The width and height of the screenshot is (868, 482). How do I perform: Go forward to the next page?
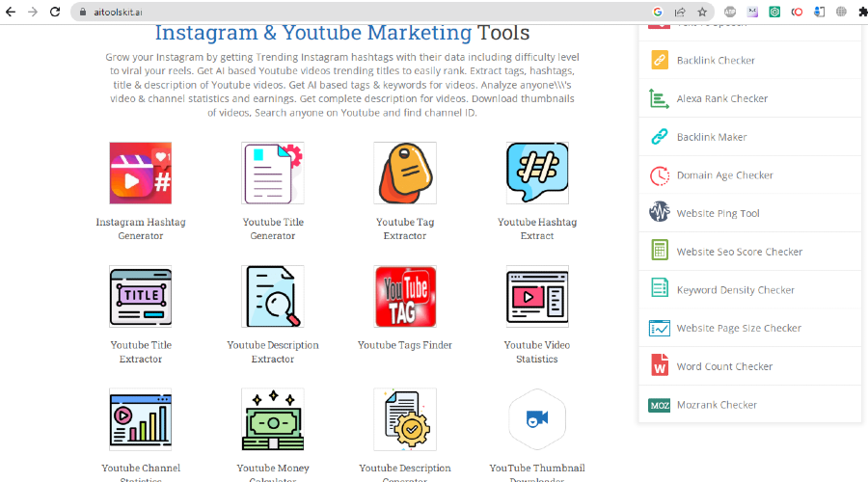pos(33,12)
